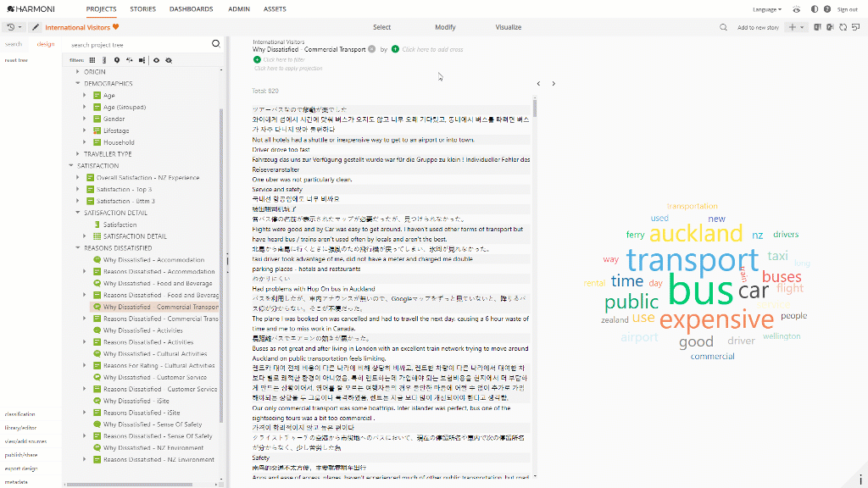Expand the ORIGIN folder
Screen dimensions: 868x488
click(x=77, y=72)
